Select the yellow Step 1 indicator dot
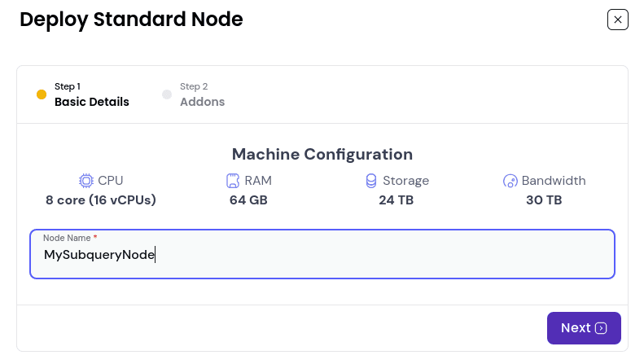The image size is (644, 364). pyautogui.click(x=42, y=94)
